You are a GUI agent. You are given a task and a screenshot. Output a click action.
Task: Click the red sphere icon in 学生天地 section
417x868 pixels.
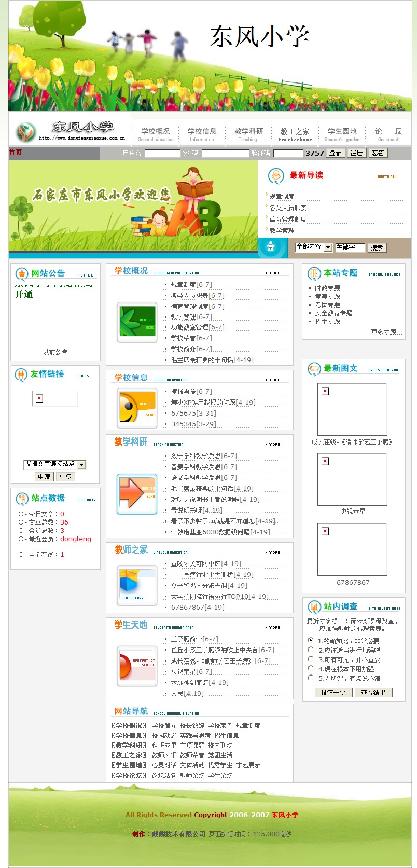pyautogui.click(x=137, y=666)
